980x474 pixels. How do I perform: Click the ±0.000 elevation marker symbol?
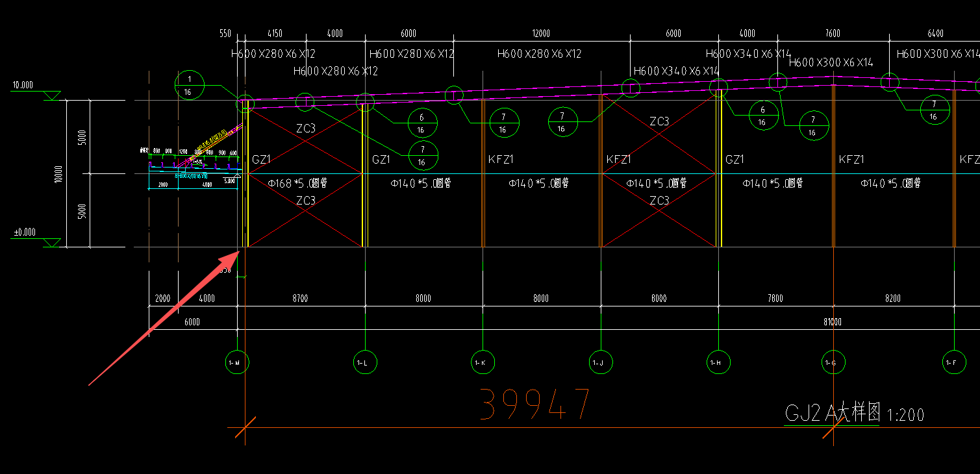[51, 243]
